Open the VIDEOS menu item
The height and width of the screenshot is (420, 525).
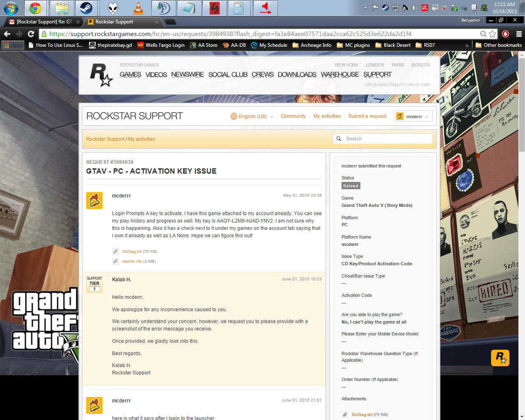pyautogui.click(x=156, y=74)
